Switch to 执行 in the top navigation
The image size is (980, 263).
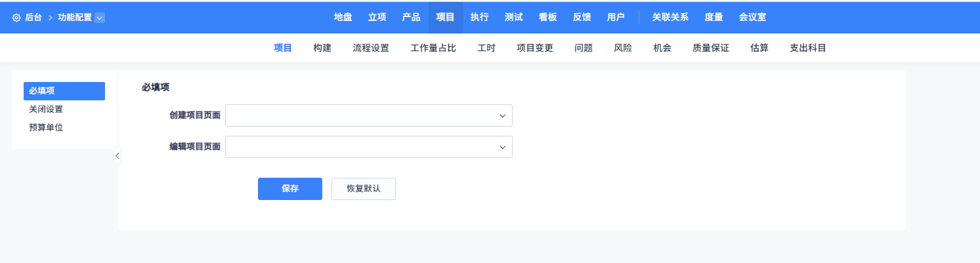click(479, 17)
